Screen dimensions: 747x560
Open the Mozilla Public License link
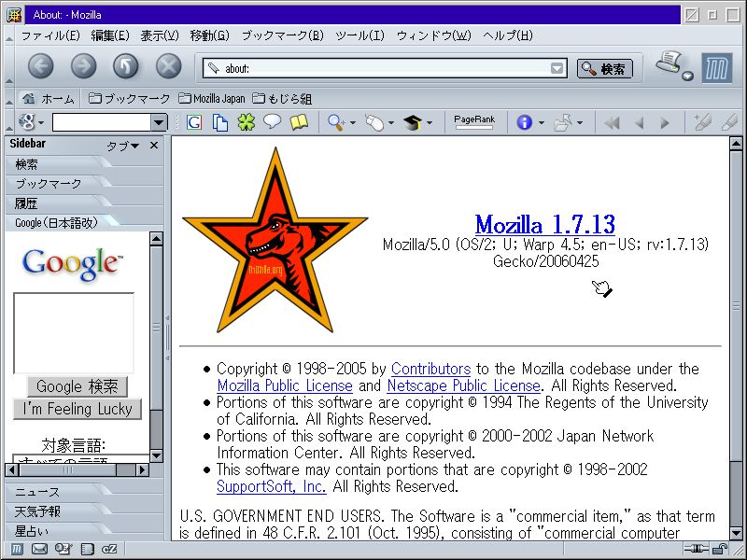pos(285,385)
